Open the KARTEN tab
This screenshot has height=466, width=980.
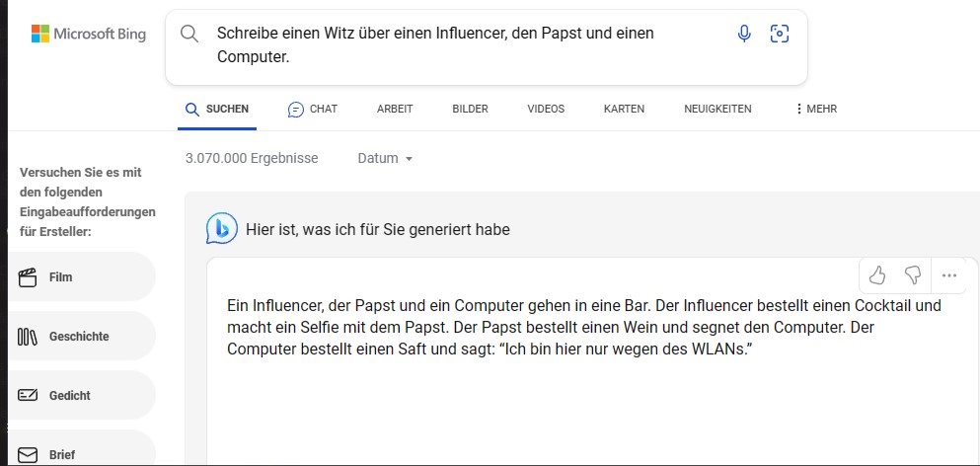(x=624, y=109)
